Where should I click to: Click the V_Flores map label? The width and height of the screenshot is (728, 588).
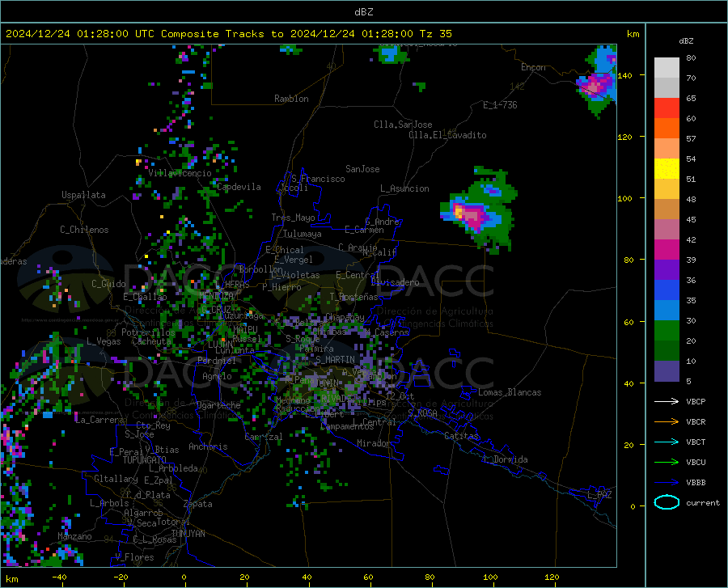(x=134, y=557)
